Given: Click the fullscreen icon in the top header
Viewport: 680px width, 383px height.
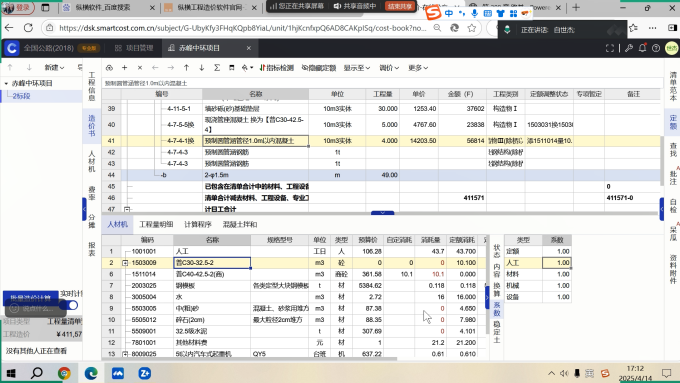Looking at the screenshot, I should tap(610, 48).
